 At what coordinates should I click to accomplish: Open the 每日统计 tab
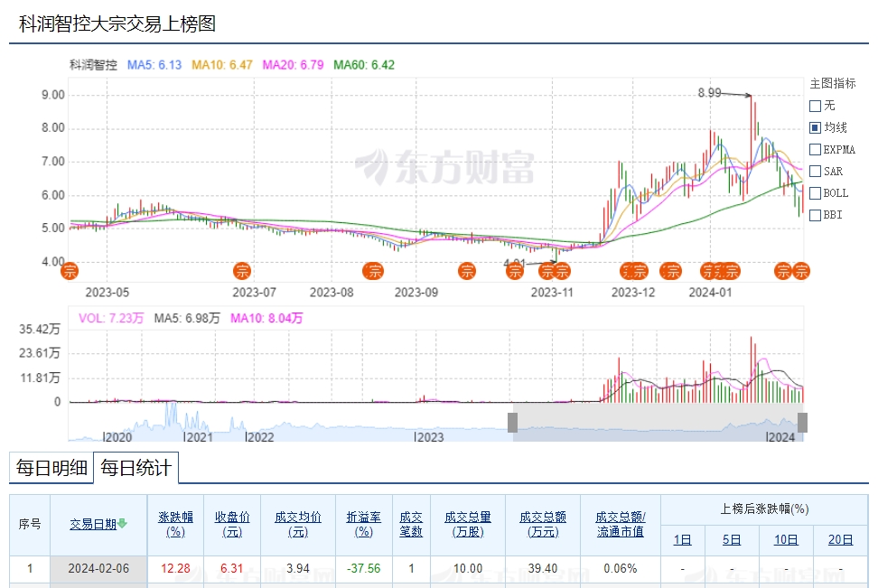[135, 468]
